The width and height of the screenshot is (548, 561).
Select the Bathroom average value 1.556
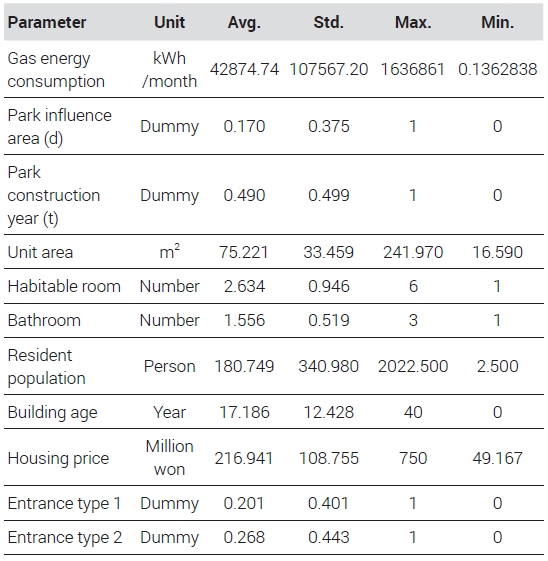[x=244, y=320]
